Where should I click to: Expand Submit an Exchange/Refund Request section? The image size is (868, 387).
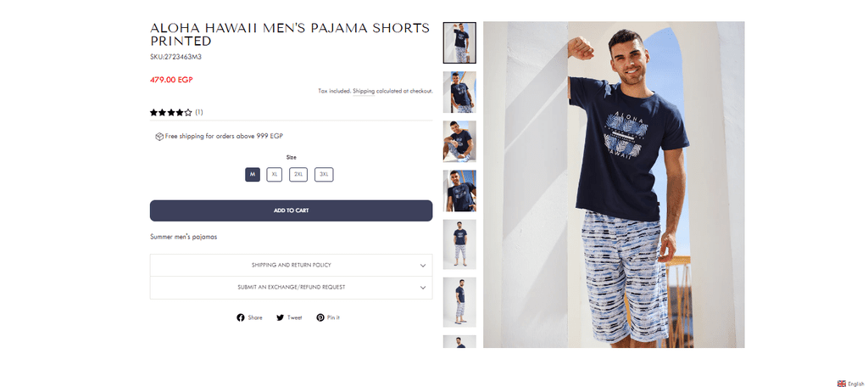pos(292,288)
